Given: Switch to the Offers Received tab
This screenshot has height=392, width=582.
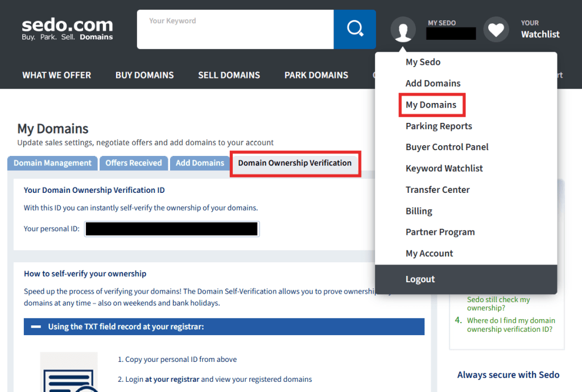Looking at the screenshot, I should coord(134,163).
